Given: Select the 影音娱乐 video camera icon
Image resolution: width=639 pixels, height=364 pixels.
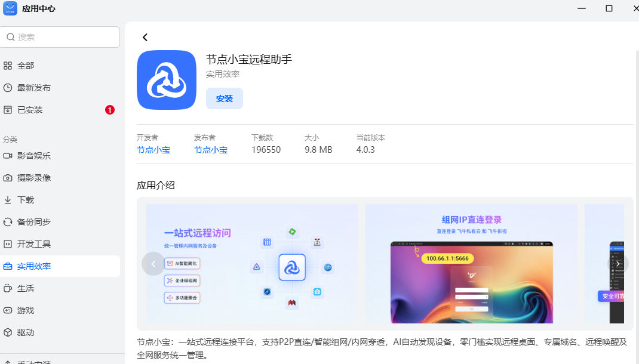Looking at the screenshot, I should 8,156.
